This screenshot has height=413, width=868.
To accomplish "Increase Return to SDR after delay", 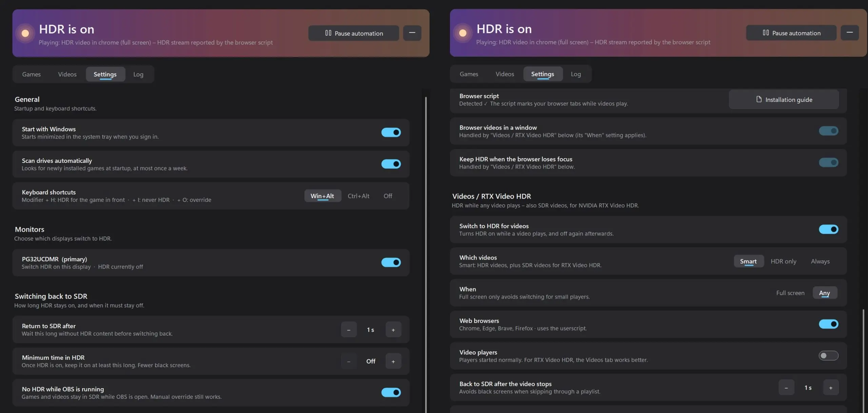I will pyautogui.click(x=393, y=330).
